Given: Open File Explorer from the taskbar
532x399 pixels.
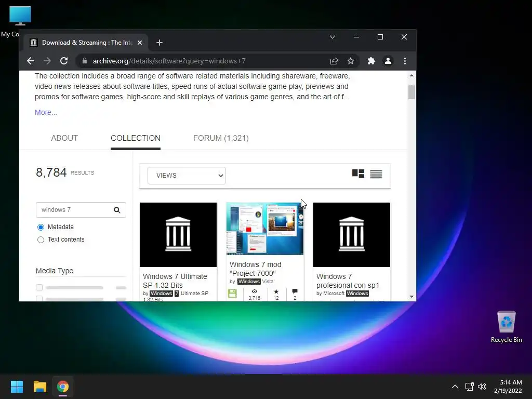Looking at the screenshot, I should (x=39, y=387).
